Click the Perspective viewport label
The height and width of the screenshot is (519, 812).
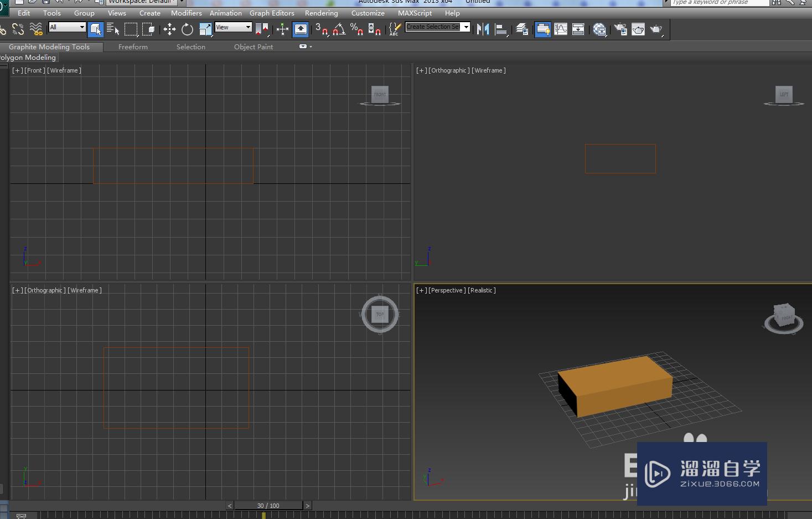[x=447, y=290]
